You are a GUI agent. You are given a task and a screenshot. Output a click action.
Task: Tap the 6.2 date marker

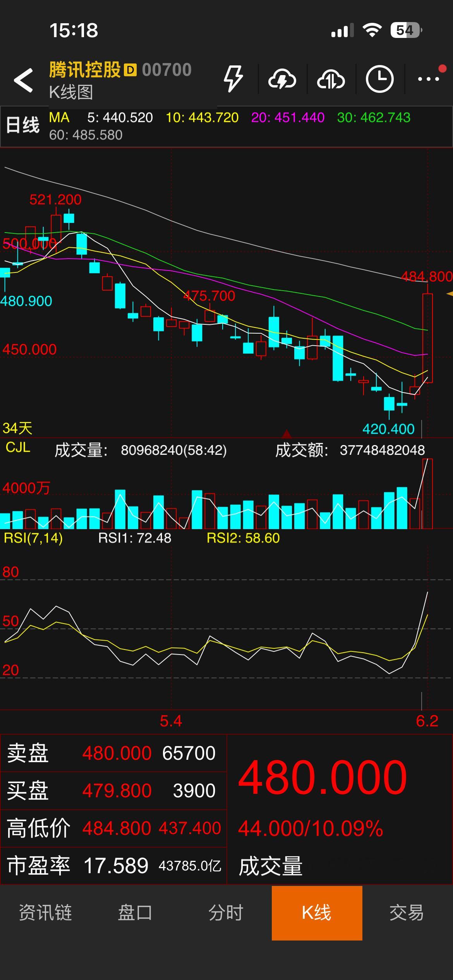(x=427, y=721)
